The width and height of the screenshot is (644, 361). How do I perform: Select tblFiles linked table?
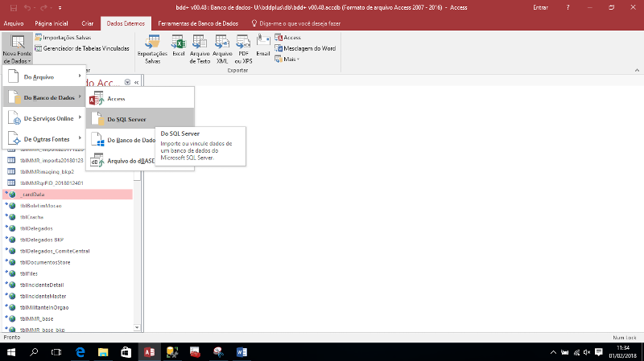tap(68, 273)
